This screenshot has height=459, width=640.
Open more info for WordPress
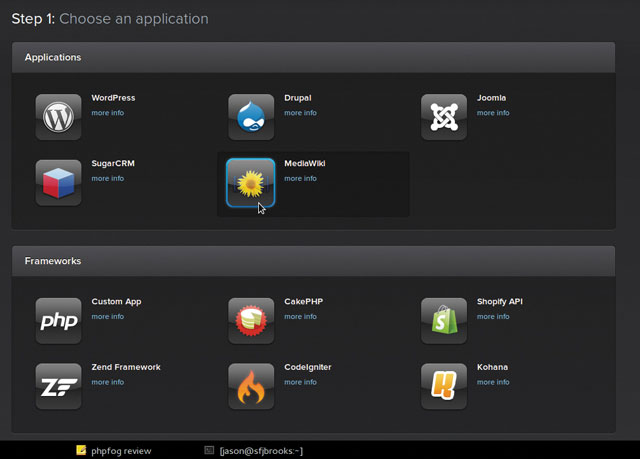pos(108,113)
